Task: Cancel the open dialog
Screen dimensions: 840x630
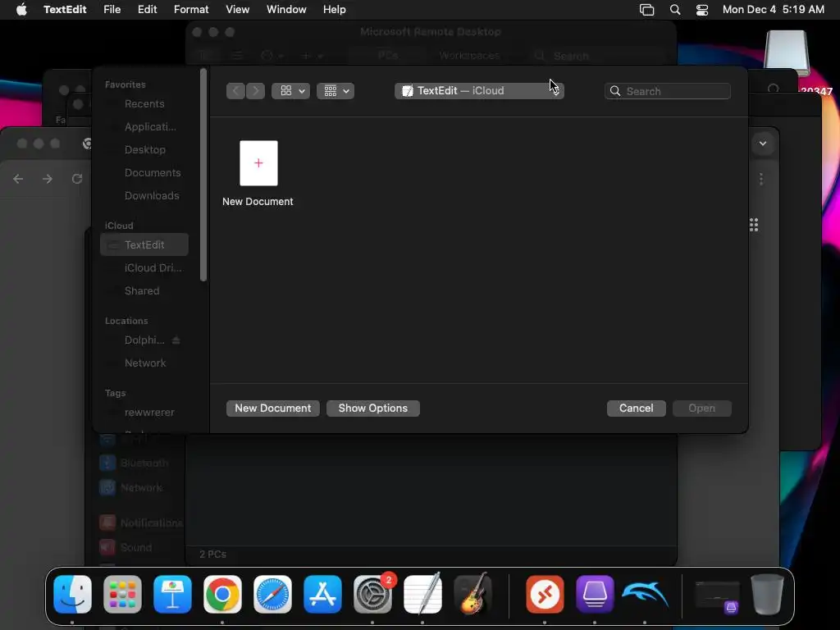Action: click(636, 409)
